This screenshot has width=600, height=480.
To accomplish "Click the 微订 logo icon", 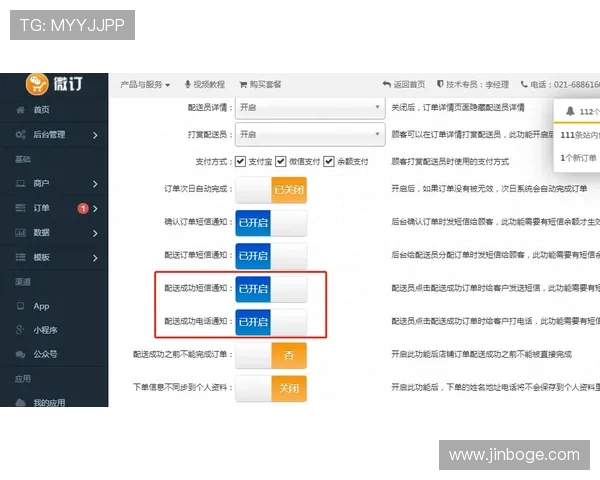I will click(x=37, y=83).
